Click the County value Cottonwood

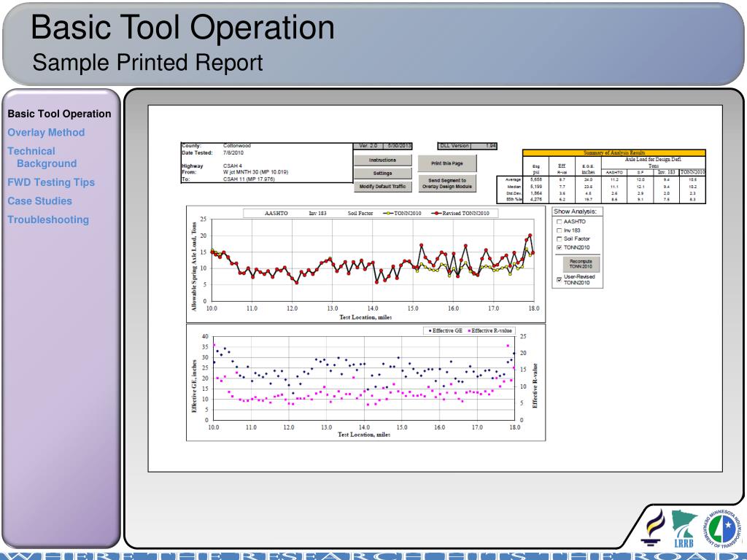point(237,146)
